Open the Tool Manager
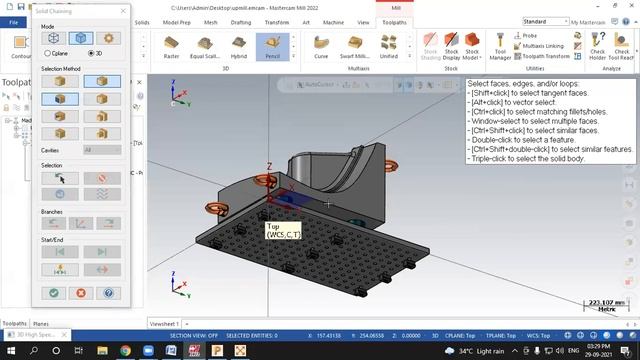Viewport: 640px width, 360px height. click(500, 47)
